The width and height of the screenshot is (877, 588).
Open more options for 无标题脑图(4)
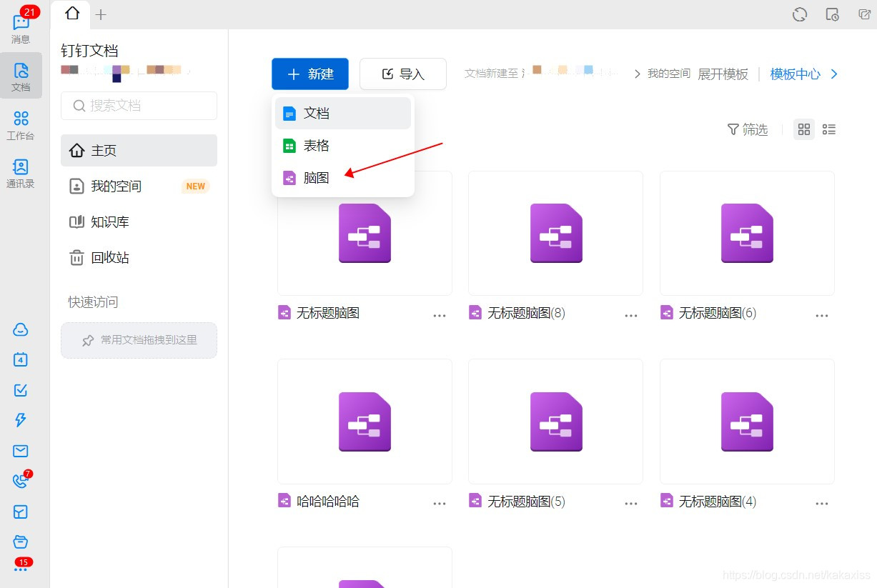pyautogui.click(x=822, y=504)
